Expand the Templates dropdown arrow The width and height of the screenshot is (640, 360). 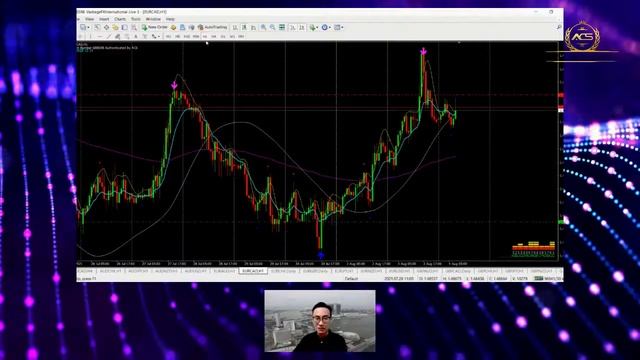point(342,27)
